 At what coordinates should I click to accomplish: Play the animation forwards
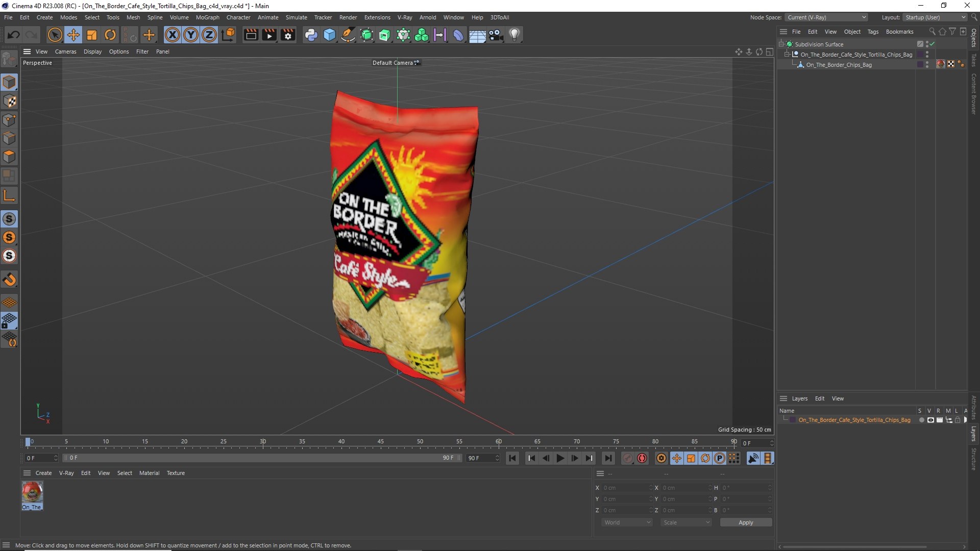[560, 458]
